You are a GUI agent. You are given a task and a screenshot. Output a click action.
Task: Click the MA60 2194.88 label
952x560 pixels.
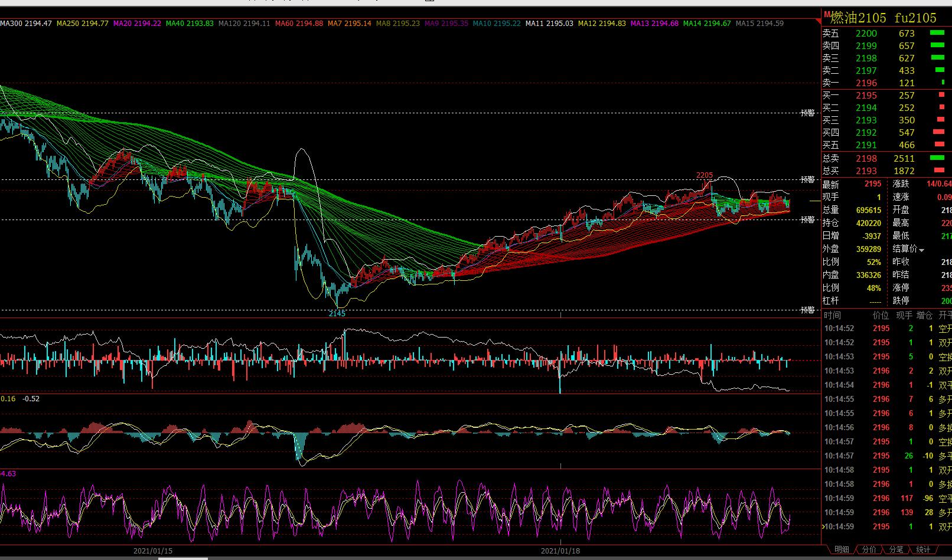[299, 24]
